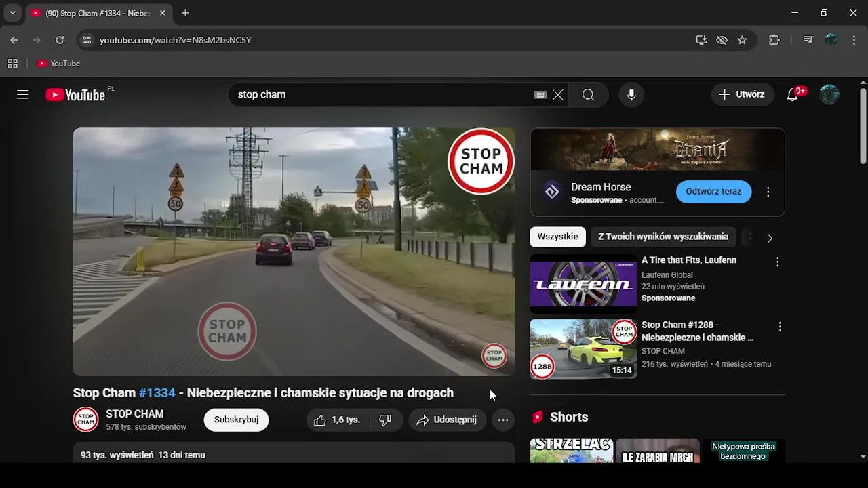868x488 pixels.
Task: Clear the search query with X
Action: [558, 95]
